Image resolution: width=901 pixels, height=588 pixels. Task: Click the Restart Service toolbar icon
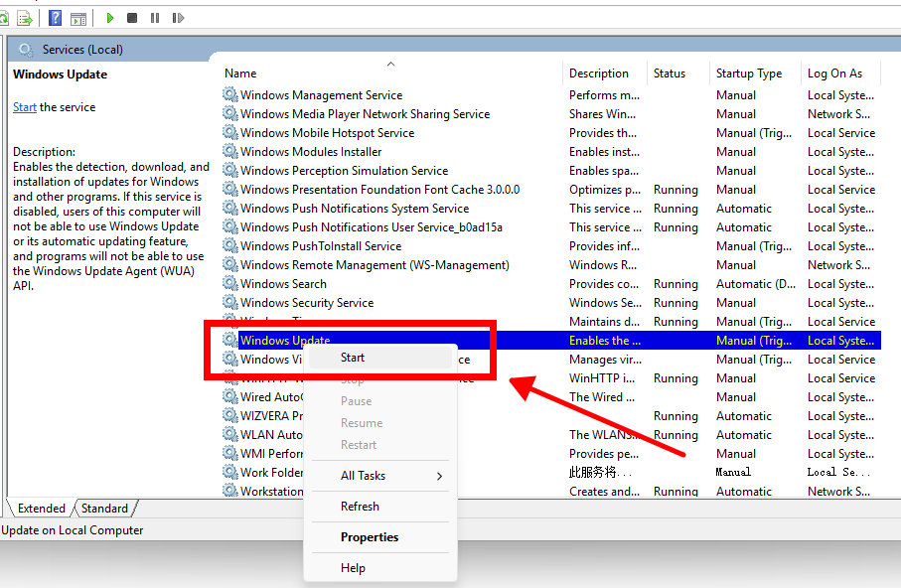[178, 18]
